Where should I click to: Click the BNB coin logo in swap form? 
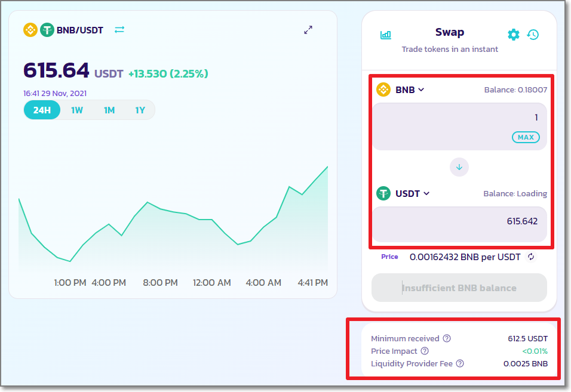point(383,89)
